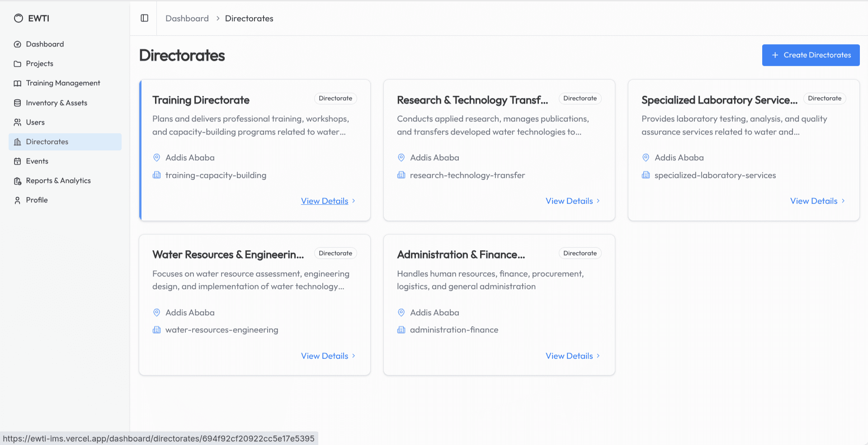Click the Reports & Analytics icon
Screen dimensions: 868x445
[x=18, y=181]
